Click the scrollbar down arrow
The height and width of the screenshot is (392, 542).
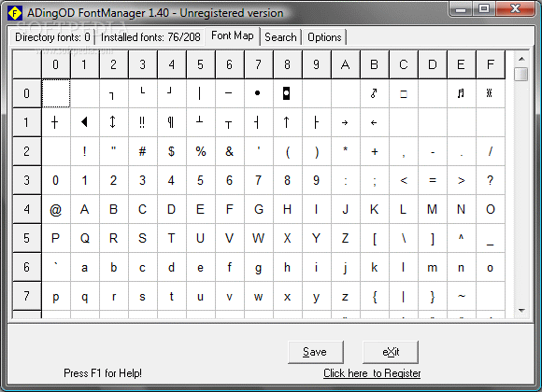click(x=521, y=311)
